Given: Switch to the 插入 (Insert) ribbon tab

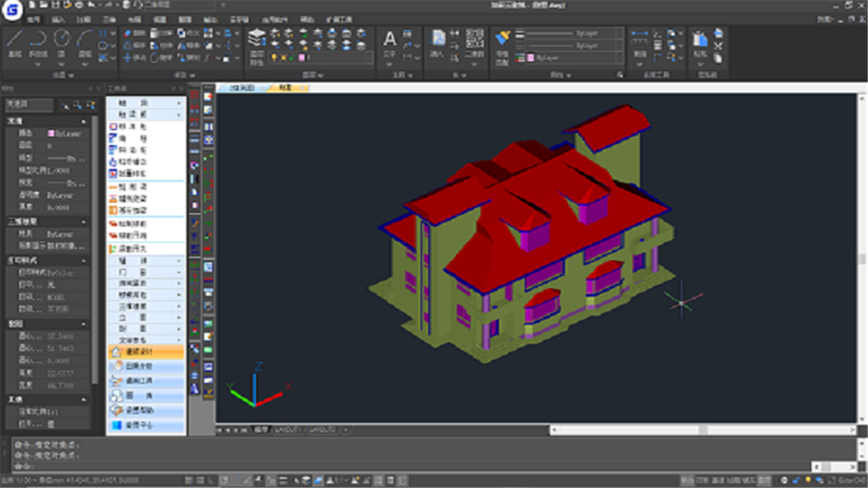Looking at the screenshot, I should (59, 20).
